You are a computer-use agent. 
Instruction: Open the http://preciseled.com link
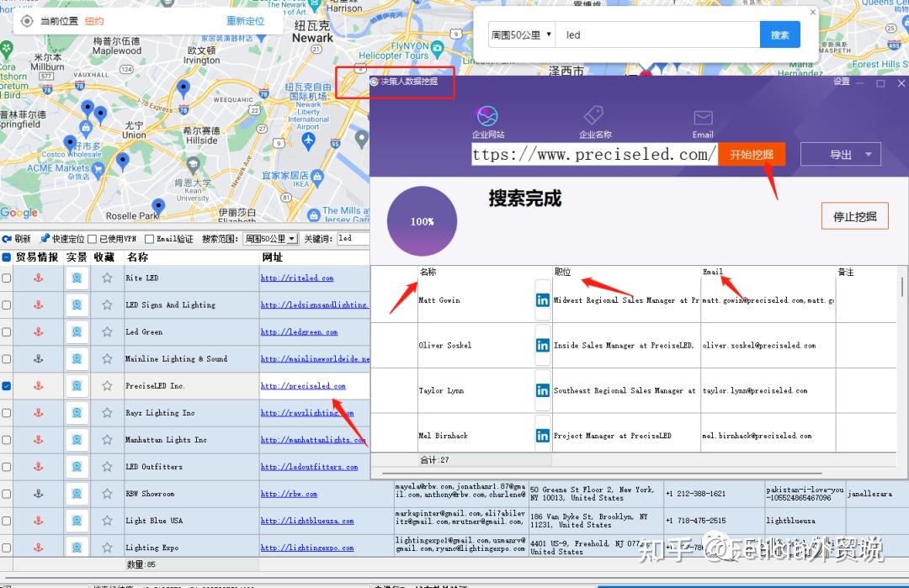303,386
